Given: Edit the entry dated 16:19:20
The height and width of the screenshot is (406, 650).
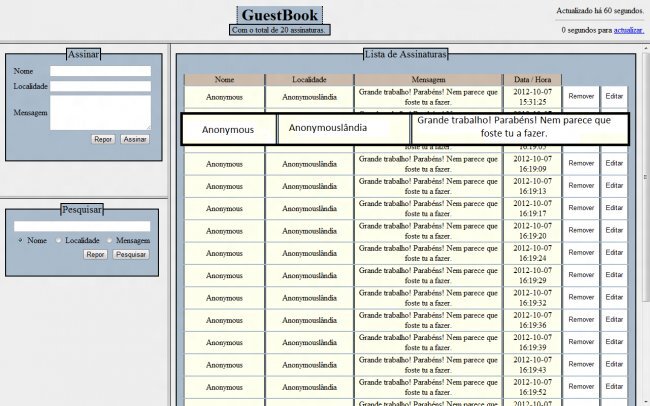Looking at the screenshot, I should 614,231.
